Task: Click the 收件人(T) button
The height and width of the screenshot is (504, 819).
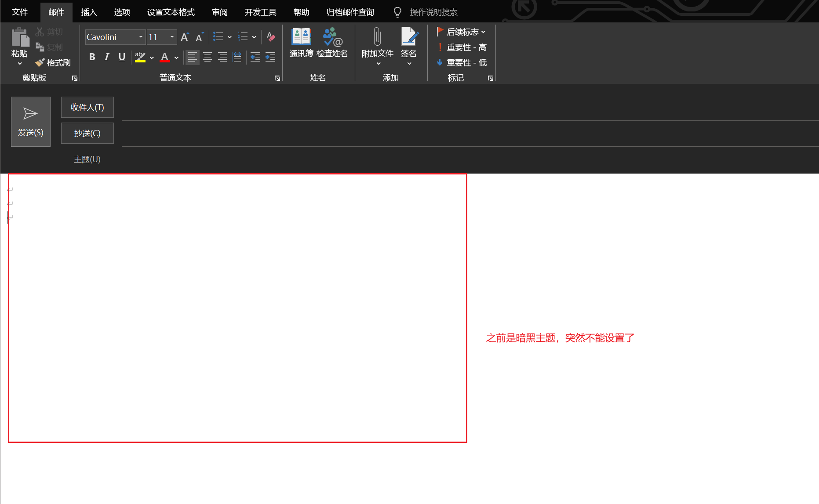Action: [87, 107]
